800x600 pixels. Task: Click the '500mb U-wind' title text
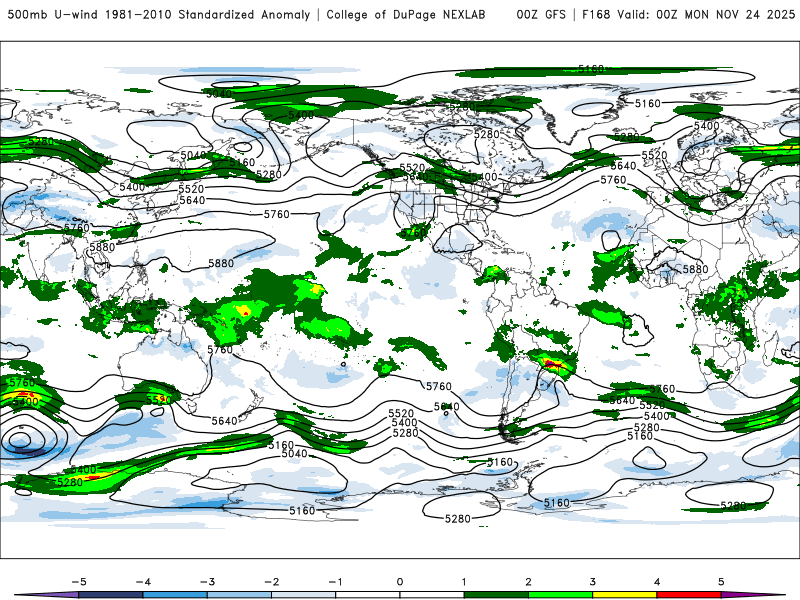[x=53, y=14]
